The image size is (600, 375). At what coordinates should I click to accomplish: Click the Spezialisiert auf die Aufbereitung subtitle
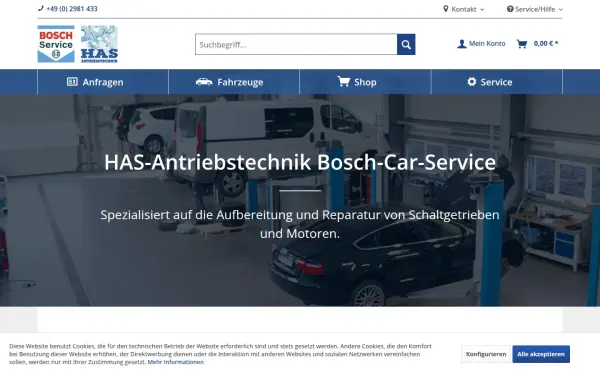300,224
